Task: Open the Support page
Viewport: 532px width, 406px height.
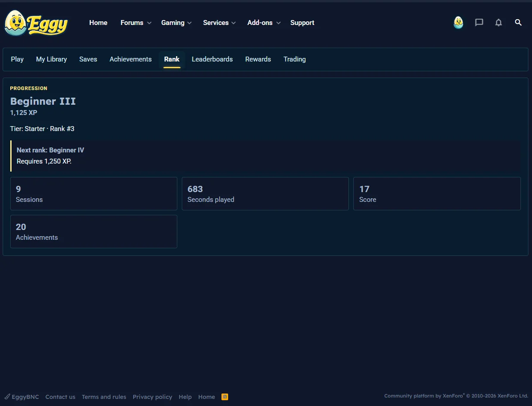Action: click(302, 23)
